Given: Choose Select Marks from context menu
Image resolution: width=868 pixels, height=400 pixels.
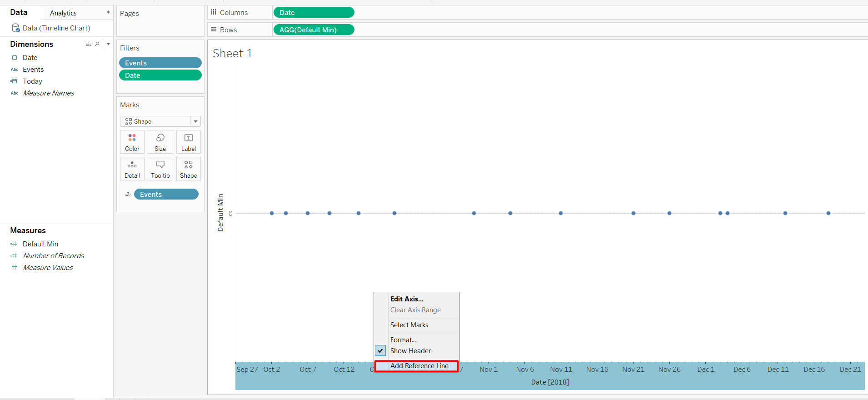Looking at the screenshot, I should pos(409,325).
